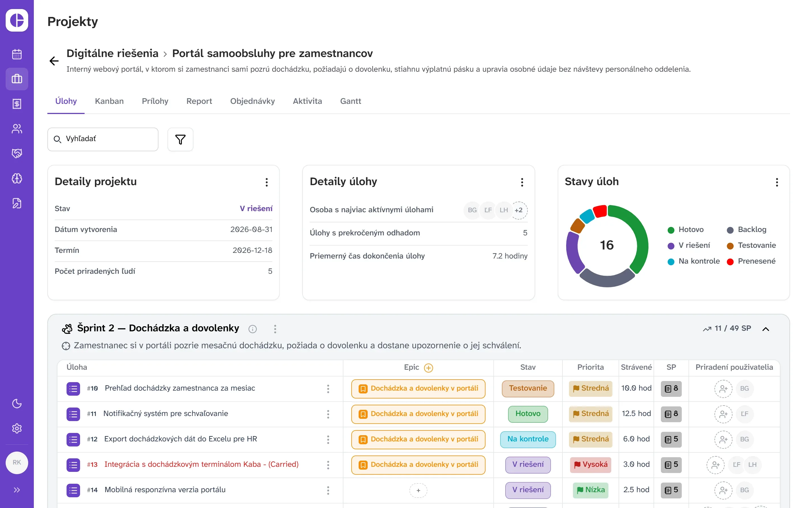Open the Detaily úlohy options menu

(x=522, y=182)
